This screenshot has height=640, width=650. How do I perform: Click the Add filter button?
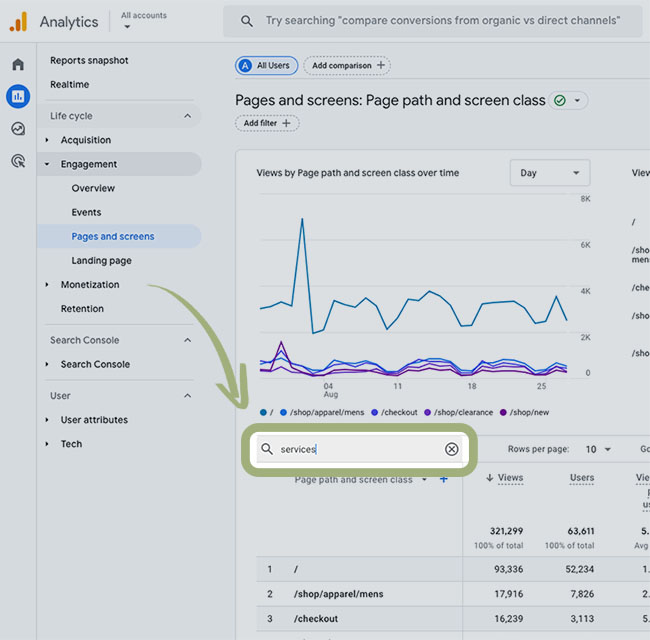pyautogui.click(x=267, y=123)
